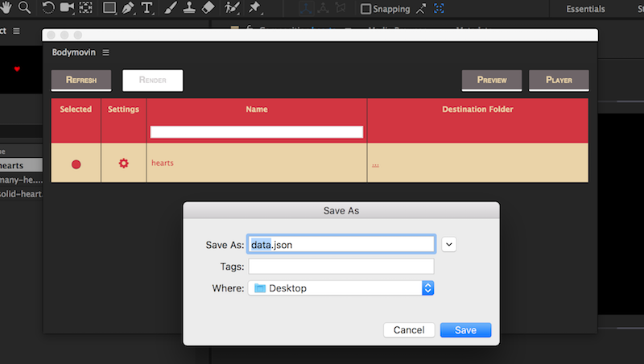Click the hearts composition name
644x364 pixels.
click(x=163, y=163)
